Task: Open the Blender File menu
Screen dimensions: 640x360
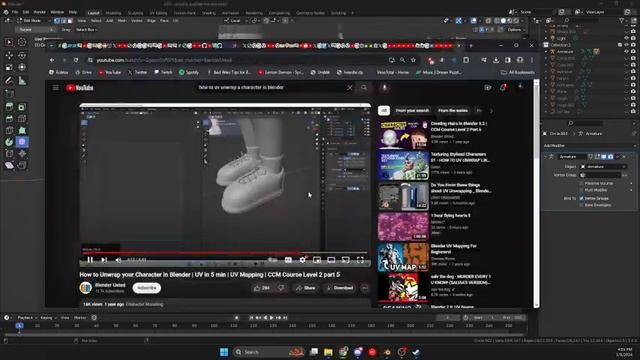Action: [15, 12]
